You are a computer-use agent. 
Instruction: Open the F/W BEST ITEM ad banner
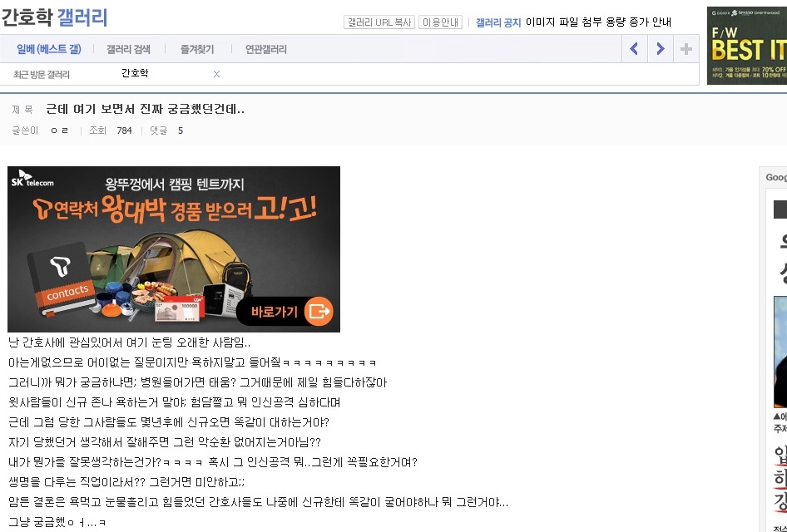point(747,45)
